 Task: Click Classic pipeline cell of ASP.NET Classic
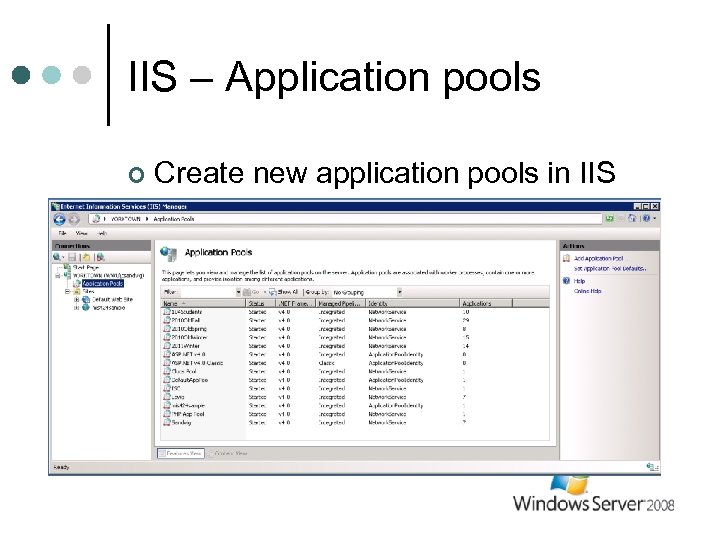[326, 363]
